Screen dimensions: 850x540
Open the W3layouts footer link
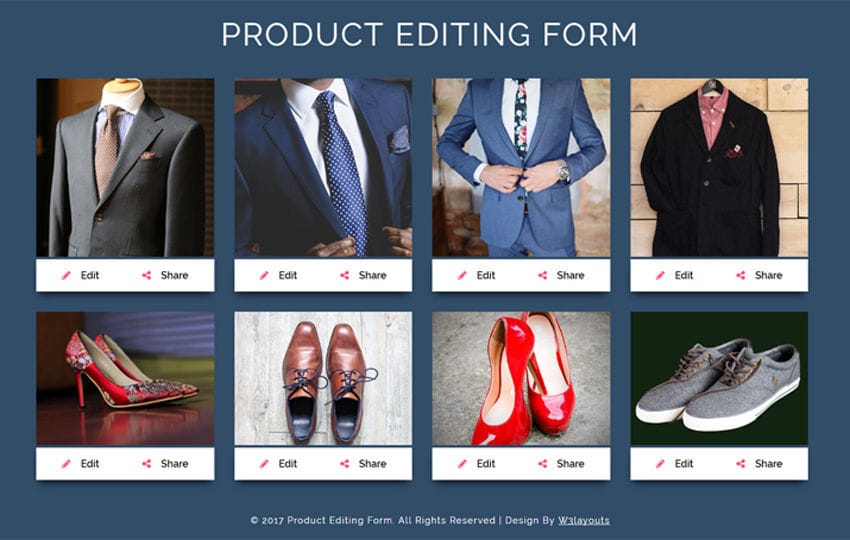[x=584, y=520]
